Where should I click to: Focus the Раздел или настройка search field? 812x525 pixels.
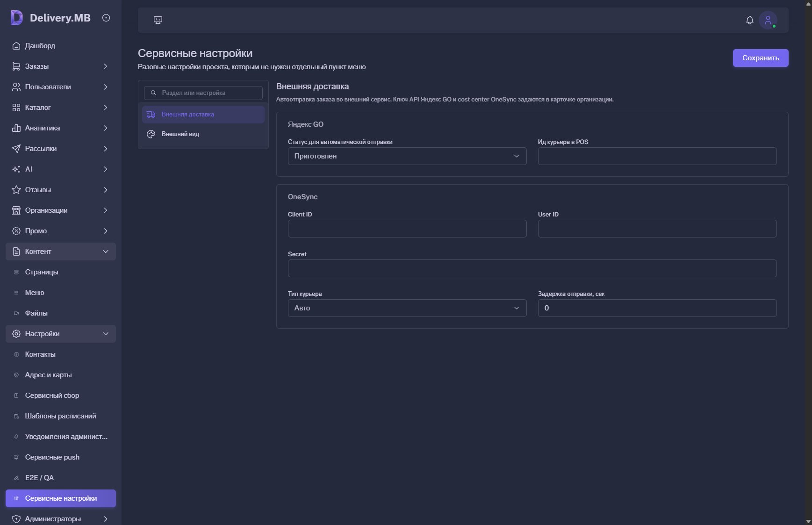point(203,93)
